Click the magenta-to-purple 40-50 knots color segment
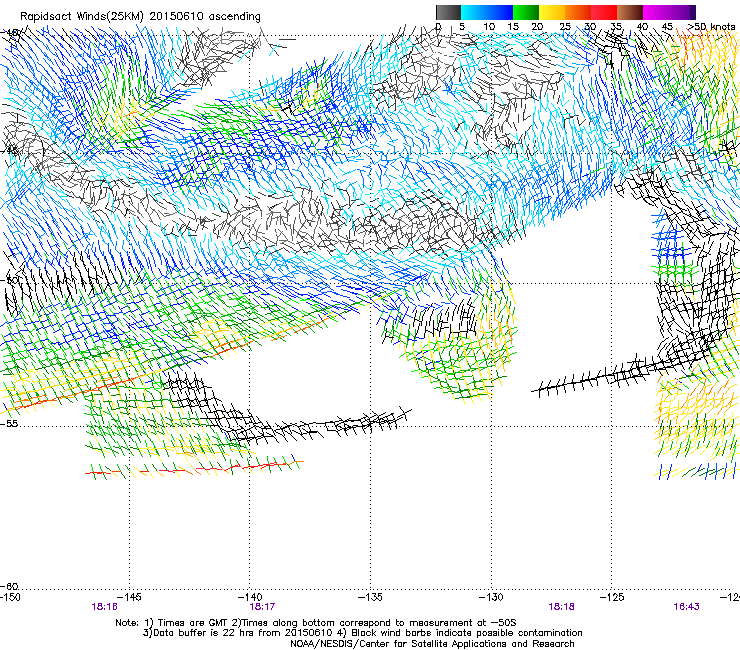740x650 pixels. pos(669,12)
